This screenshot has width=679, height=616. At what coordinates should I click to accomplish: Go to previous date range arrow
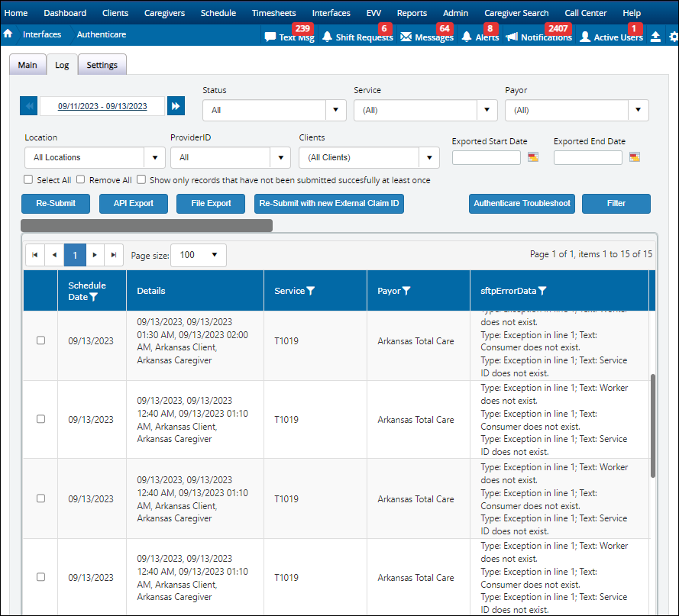point(28,106)
